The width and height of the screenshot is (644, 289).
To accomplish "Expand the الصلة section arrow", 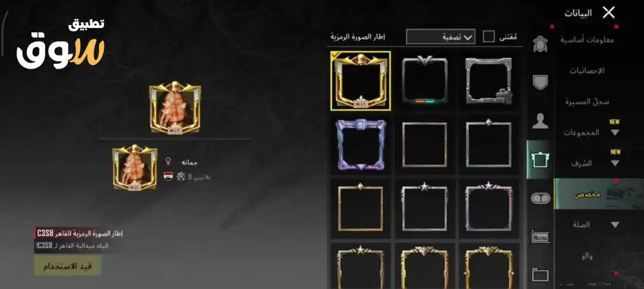I will click(615, 225).
